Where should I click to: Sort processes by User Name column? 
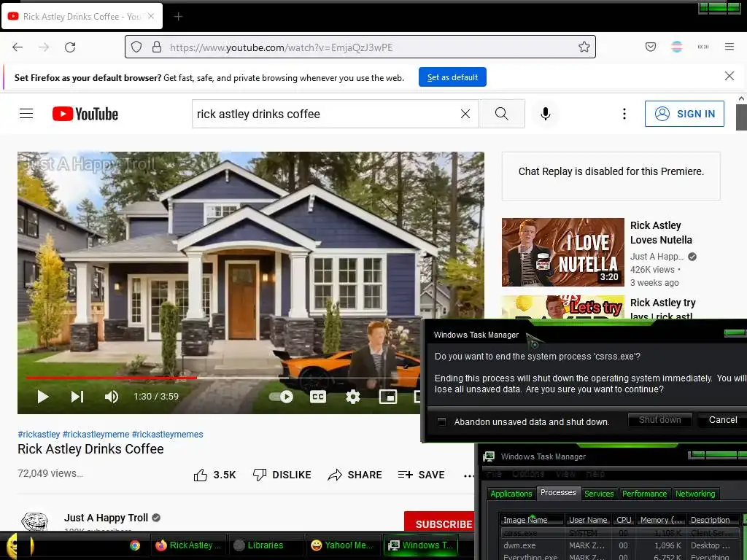(589, 520)
